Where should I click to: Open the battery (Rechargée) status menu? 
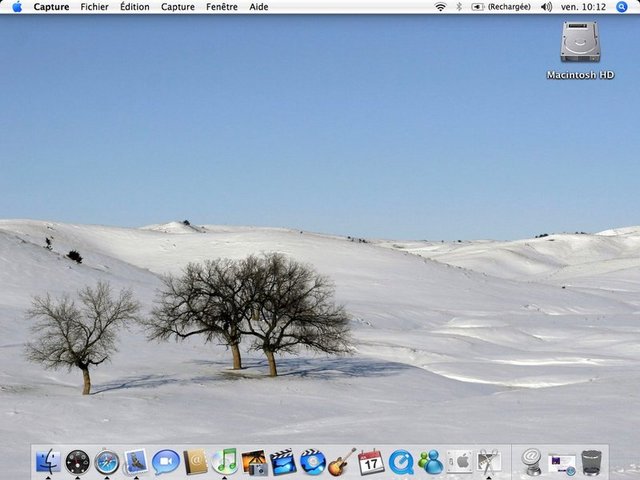pos(501,7)
